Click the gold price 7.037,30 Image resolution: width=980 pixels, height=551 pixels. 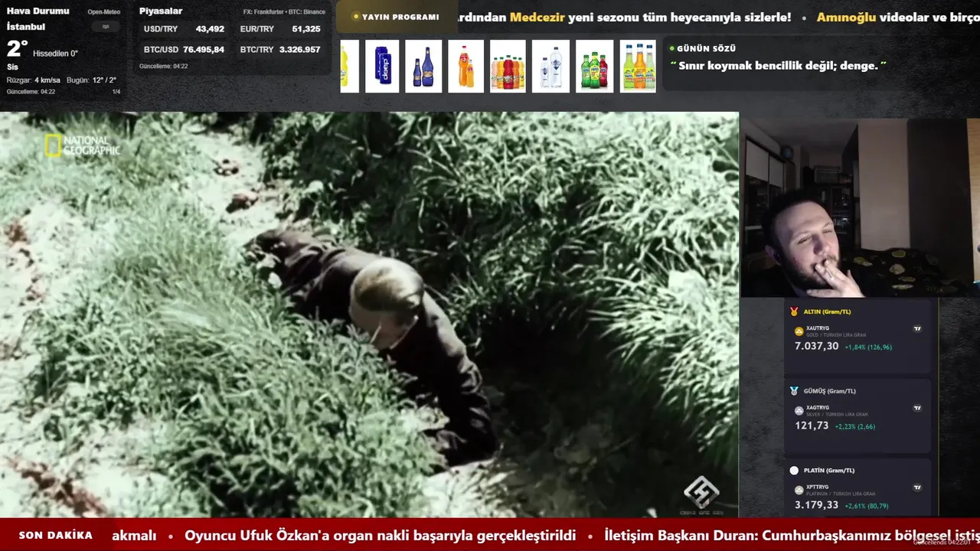[817, 347]
